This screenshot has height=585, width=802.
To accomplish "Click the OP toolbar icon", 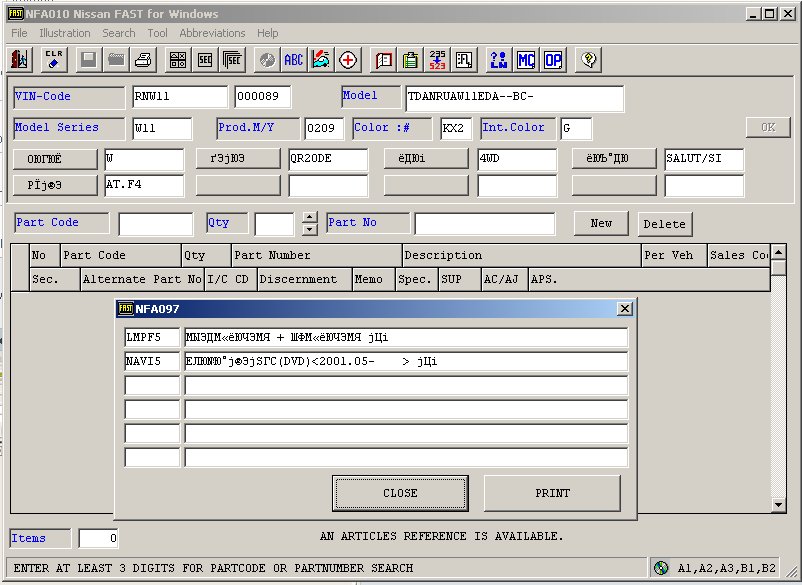I will pos(552,60).
